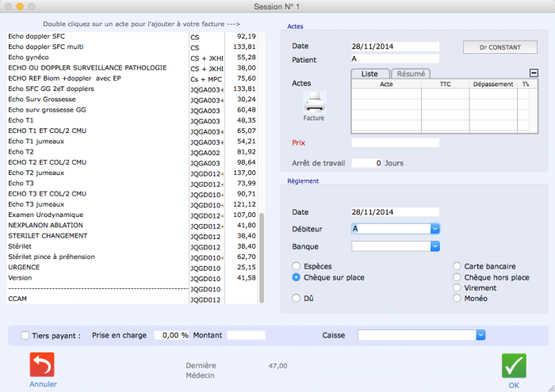This screenshot has height=392, width=555.
Task: Click the red Annuler undo icon
Action: coord(42,364)
